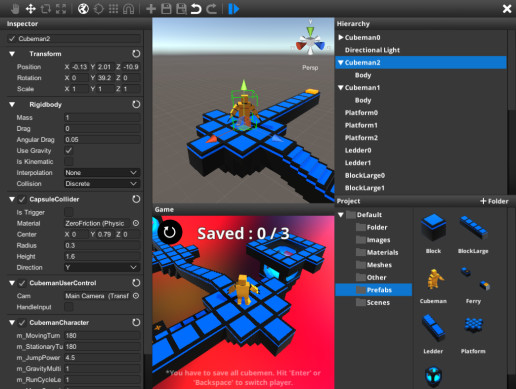
Task: Select BlockLarge1 in the Hierarchy
Action: (x=365, y=188)
